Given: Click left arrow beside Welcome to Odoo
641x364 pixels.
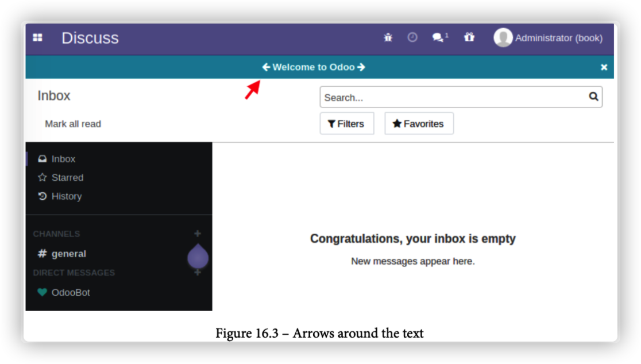Looking at the screenshot, I should pyautogui.click(x=266, y=67).
